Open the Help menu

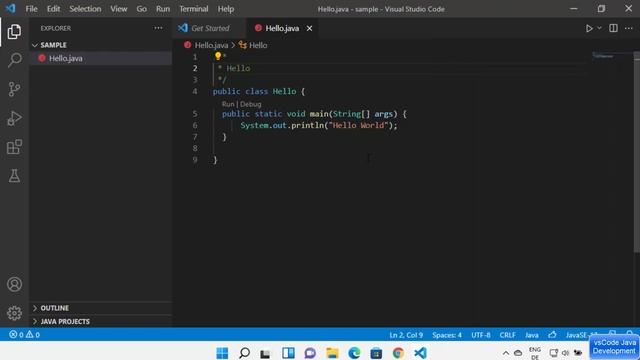[226, 9]
